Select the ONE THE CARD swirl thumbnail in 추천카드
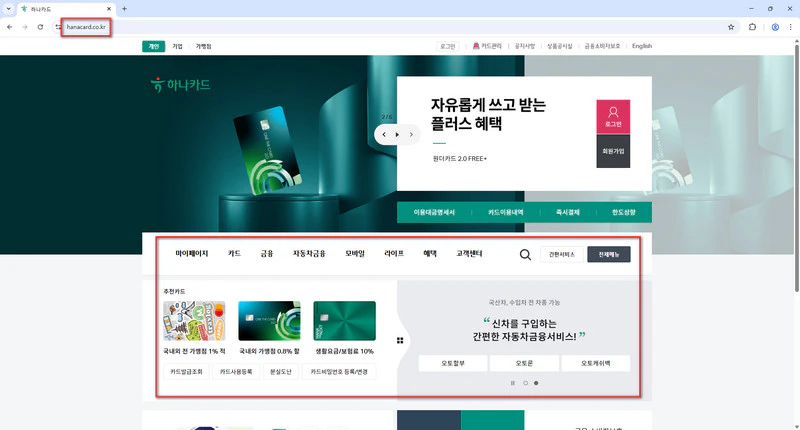Screen dimensions: 800x430 269,321
